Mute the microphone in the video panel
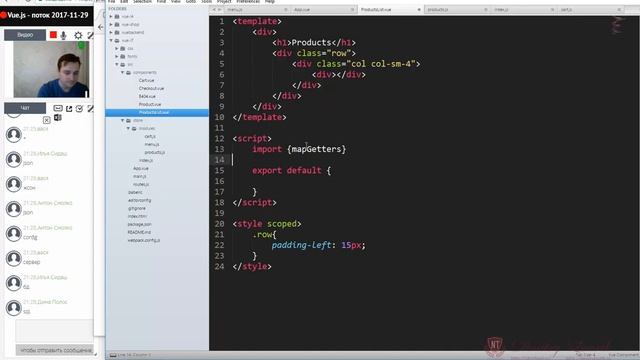The height and width of the screenshot is (360, 640). point(64,36)
